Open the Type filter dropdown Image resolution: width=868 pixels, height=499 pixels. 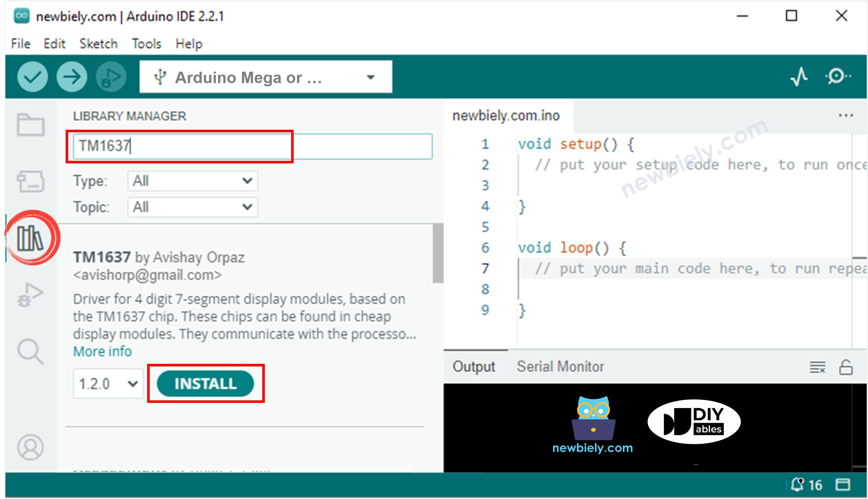(x=192, y=181)
